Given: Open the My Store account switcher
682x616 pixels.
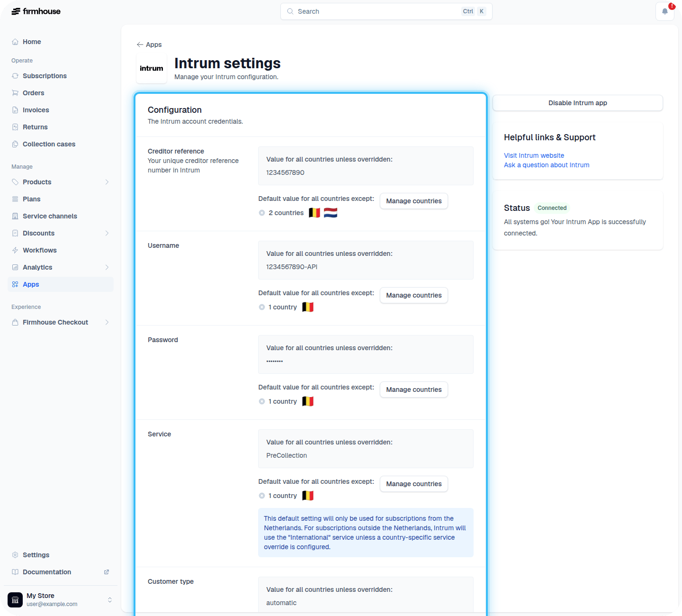Looking at the screenshot, I should [x=61, y=600].
